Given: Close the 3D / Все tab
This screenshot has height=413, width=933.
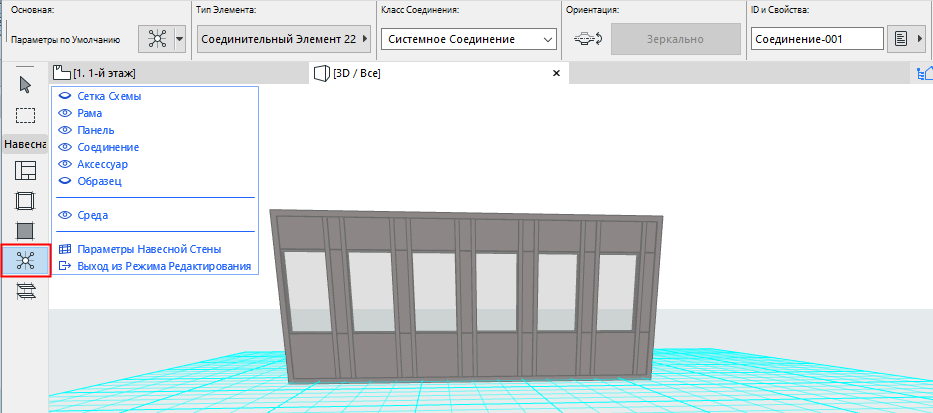Looking at the screenshot, I should coord(557,73).
